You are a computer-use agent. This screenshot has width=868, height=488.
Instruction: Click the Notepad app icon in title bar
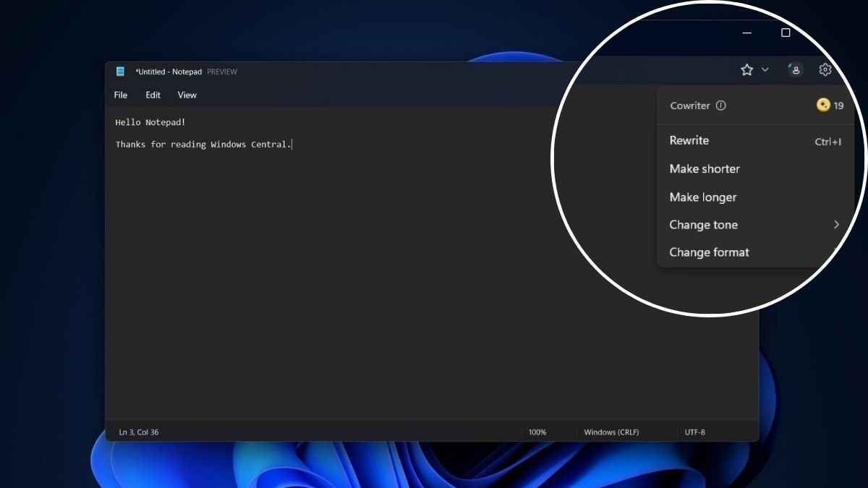coord(120,72)
